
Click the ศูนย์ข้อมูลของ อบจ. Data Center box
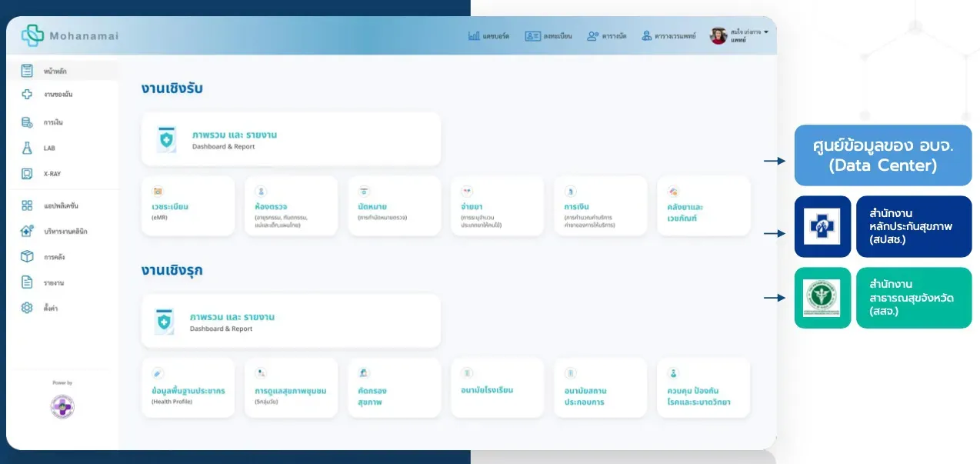[883, 155]
